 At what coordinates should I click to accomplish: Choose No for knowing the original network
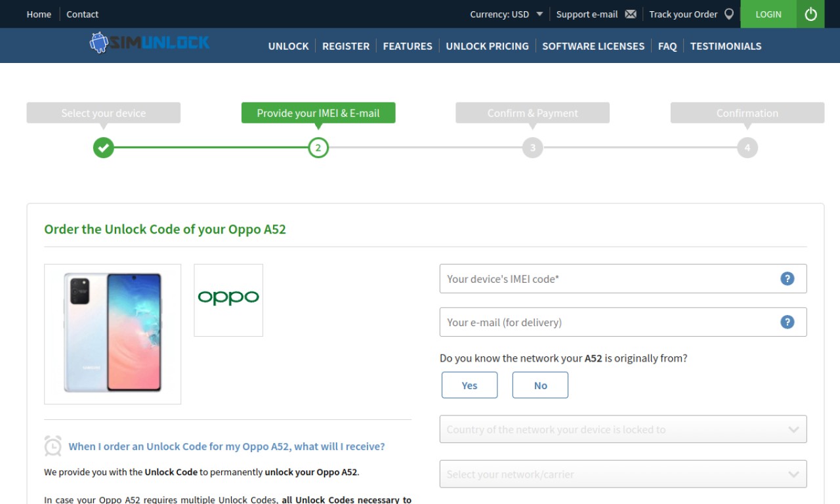540,385
